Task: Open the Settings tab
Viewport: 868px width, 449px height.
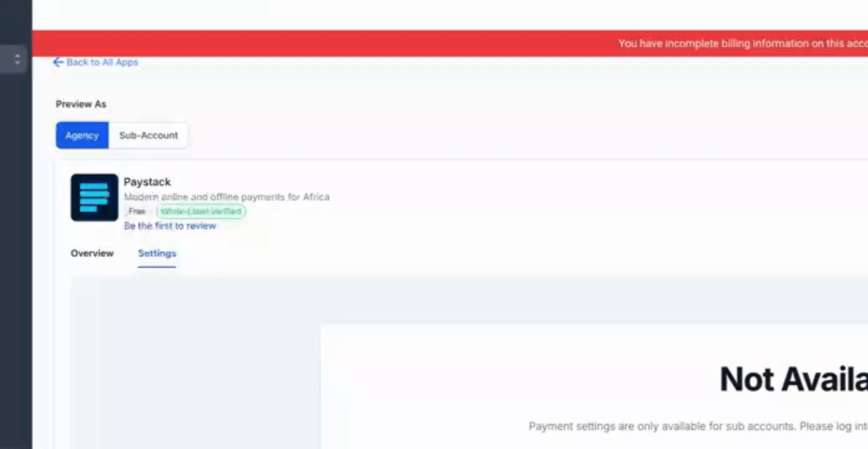Action: click(x=157, y=253)
